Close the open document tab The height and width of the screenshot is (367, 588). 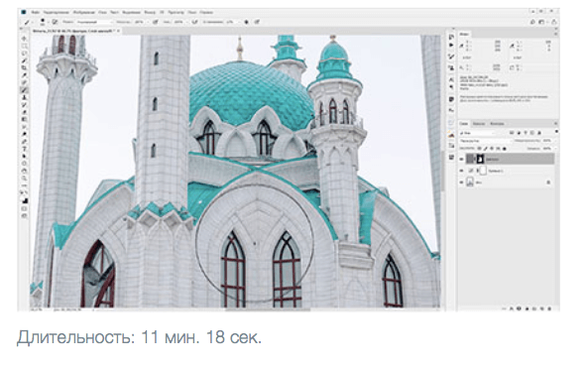pos(119,31)
